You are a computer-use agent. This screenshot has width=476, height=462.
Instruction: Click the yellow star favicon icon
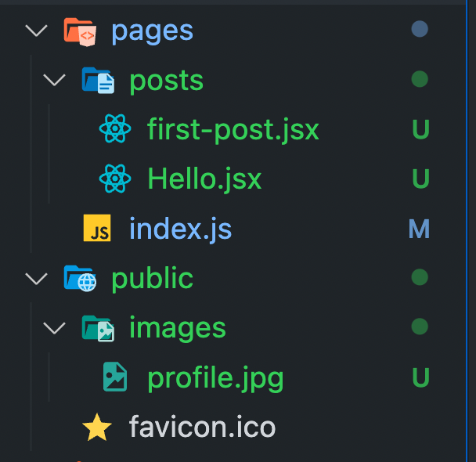click(x=97, y=427)
